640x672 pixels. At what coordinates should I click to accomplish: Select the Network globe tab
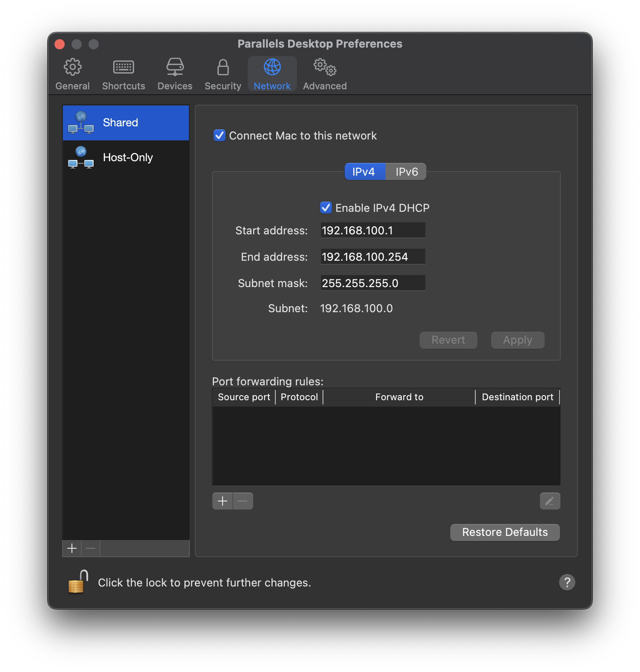point(272,74)
